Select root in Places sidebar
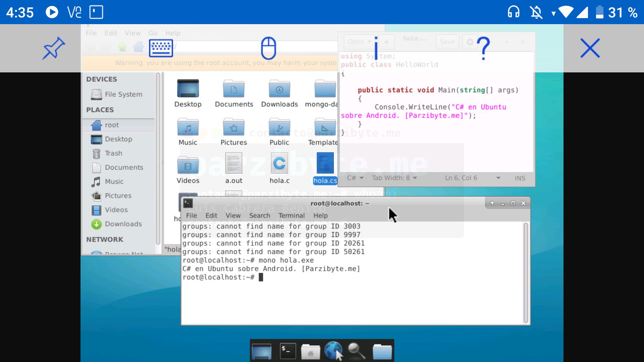 point(119,125)
